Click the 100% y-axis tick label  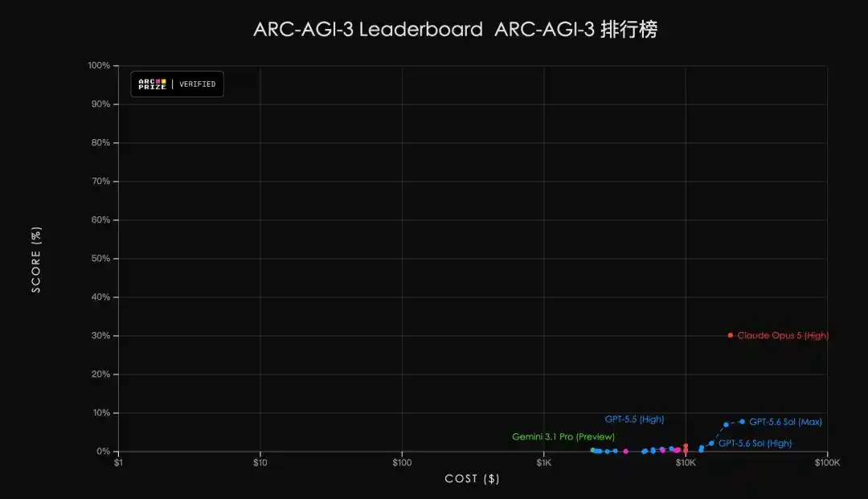point(99,65)
